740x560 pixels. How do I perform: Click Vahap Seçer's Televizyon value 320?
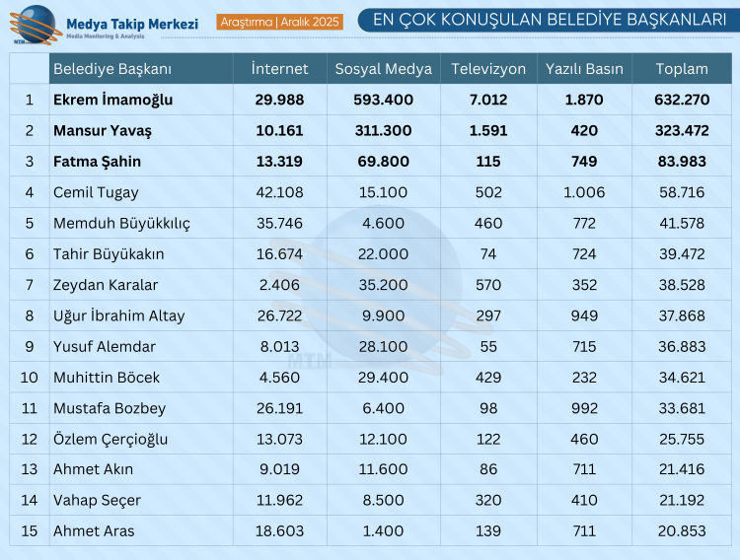[x=486, y=500]
